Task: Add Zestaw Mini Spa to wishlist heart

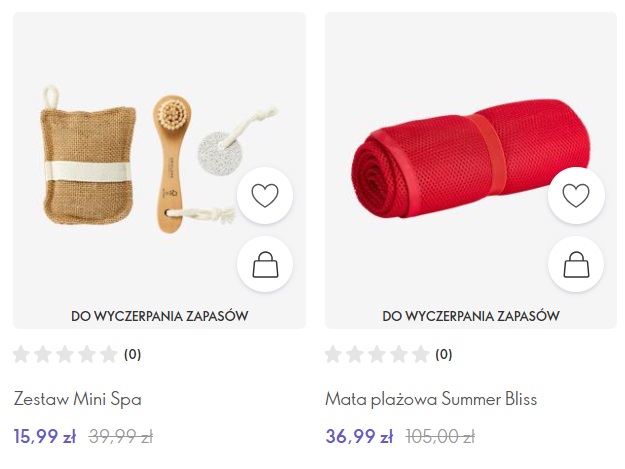Action: click(x=265, y=195)
